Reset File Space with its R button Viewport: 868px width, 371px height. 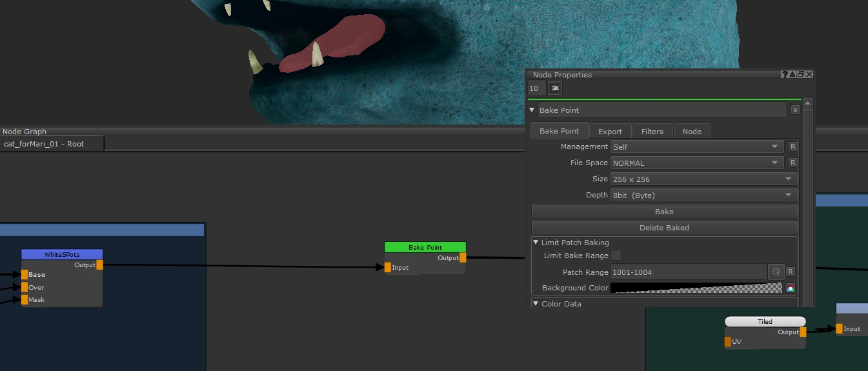pyautogui.click(x=793, y=163)
